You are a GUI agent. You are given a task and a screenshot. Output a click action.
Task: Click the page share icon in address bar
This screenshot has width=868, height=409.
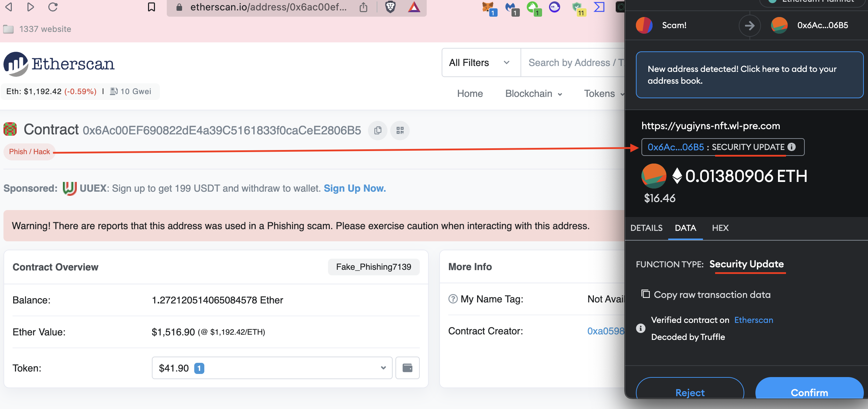pos(363,7)
